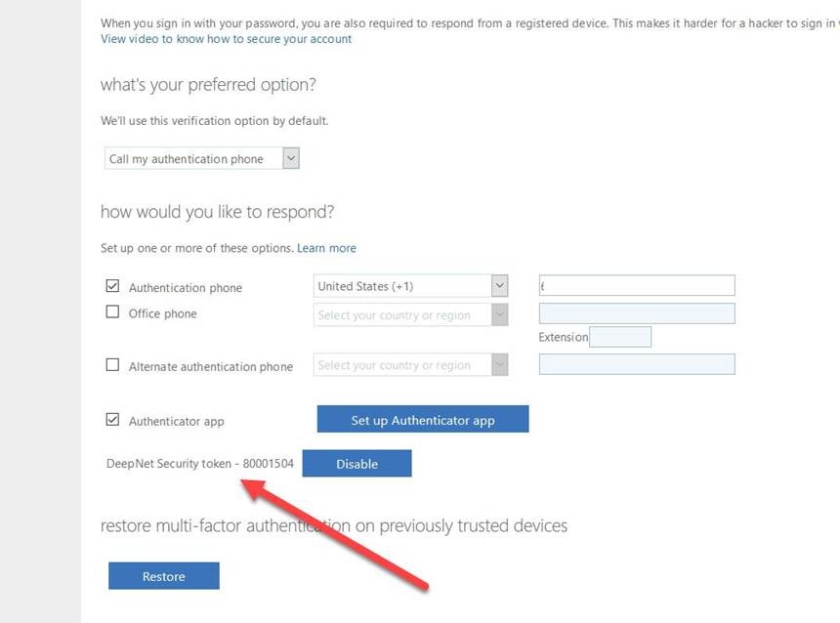Expand the preferred verification option dropdown
This screenshot has height=623, width=840.
(x=289, y=158)
